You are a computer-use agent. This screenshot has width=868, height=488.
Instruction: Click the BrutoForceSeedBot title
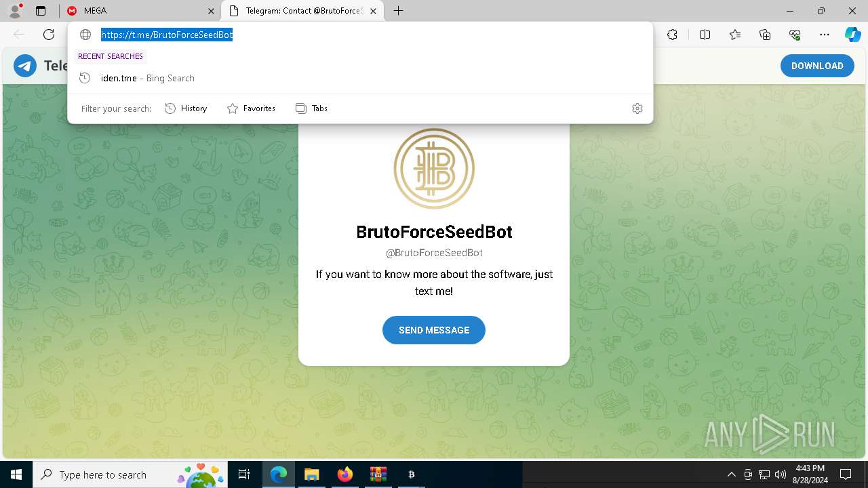click(434, 232)
